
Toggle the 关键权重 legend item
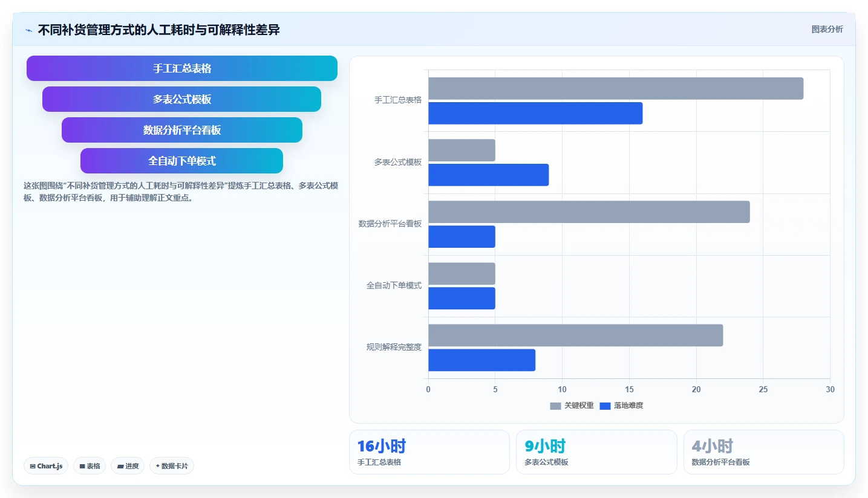[572, 406]
